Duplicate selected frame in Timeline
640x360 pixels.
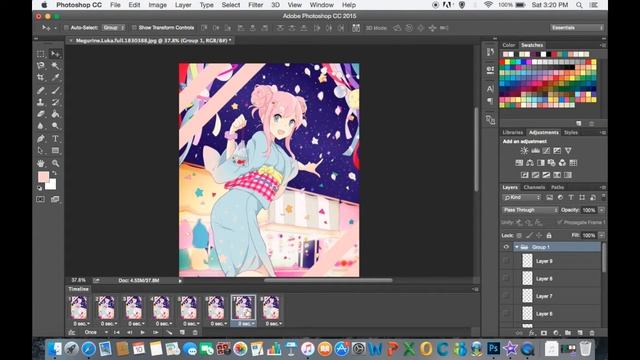[x=182, y=332]
